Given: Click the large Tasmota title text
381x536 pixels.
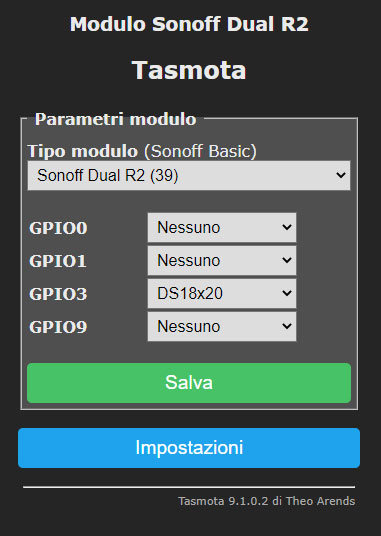Looking at the screenshot, I should tap(189, 70).
